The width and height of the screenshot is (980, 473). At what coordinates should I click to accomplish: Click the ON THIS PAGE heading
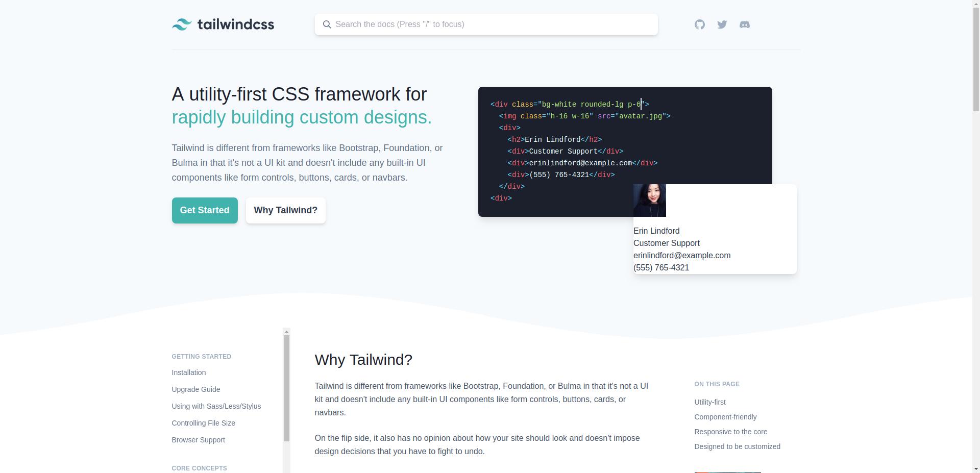pos(717,384)
